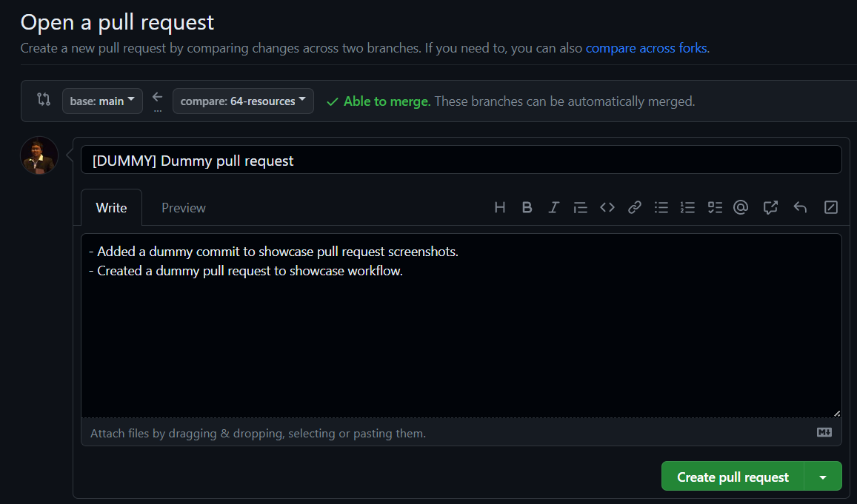The height and width of the screenshot is (504, 857).
Task: Apply italic formatting
Action: tap(553, 207)
